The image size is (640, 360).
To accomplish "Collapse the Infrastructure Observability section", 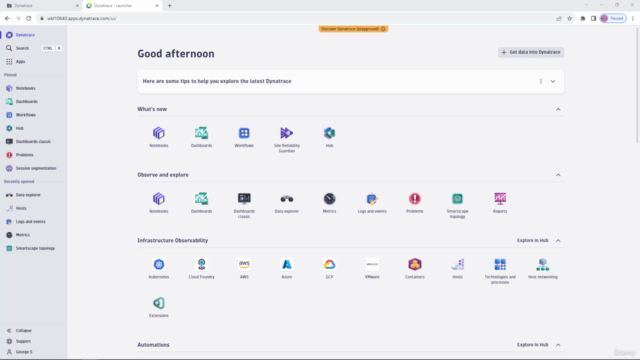I will tap(558, 241).
